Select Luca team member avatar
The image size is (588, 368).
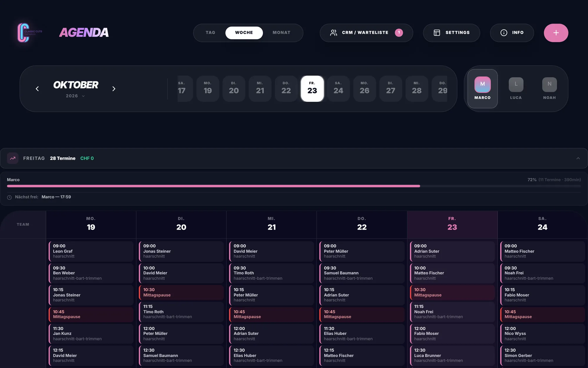point(516,89)
